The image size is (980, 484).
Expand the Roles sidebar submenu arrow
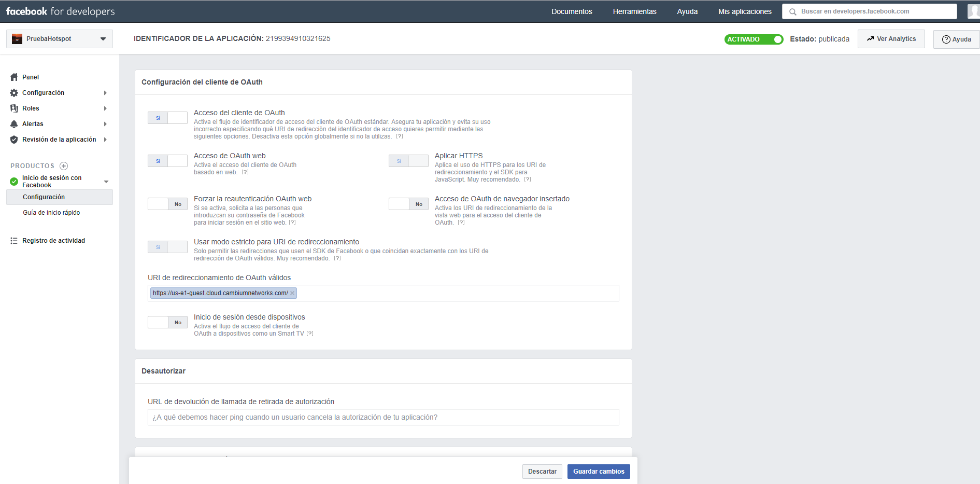[x=105, y=108]
